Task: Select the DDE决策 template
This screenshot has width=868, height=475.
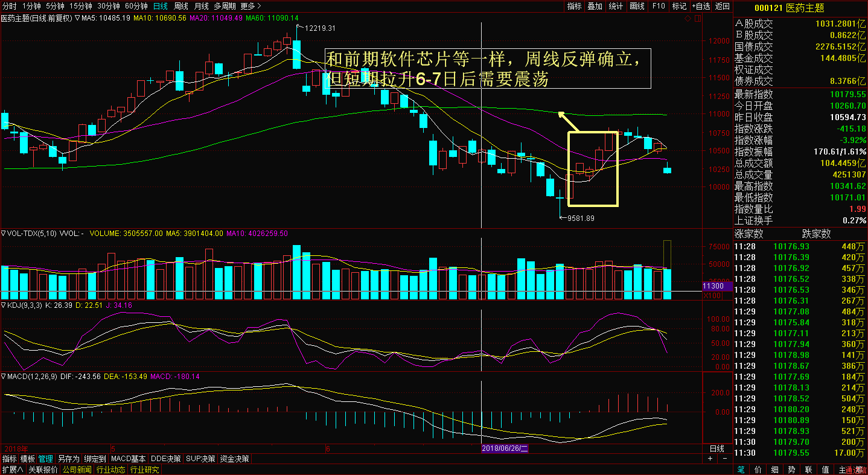Action: 166,459
